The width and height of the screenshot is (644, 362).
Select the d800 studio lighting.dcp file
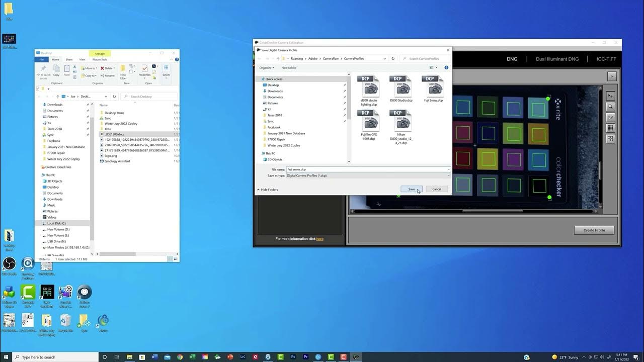click(x=369, y=90)
